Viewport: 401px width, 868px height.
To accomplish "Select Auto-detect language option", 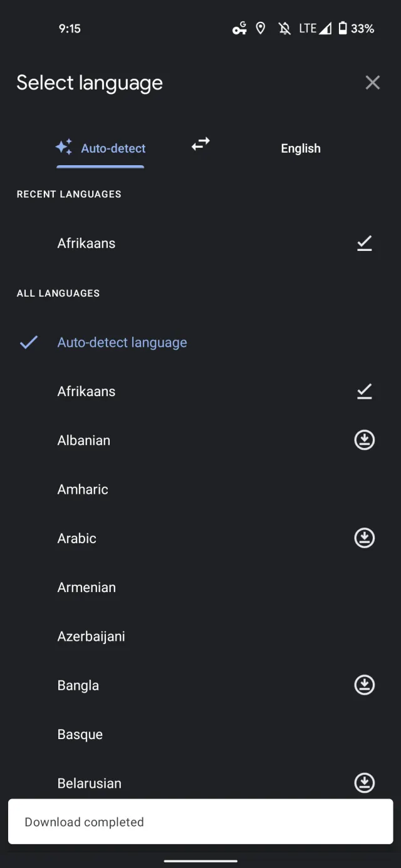I will pyautogui.click(x=122, y=342).
